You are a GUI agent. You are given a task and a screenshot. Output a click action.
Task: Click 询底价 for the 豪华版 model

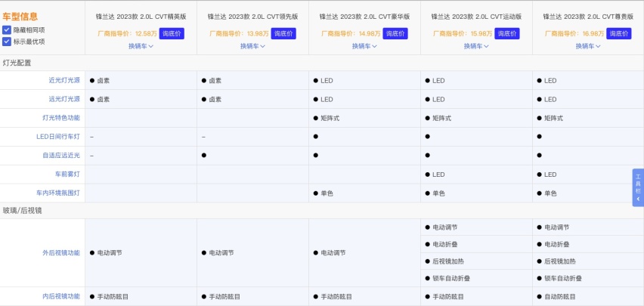pos(395,34)
